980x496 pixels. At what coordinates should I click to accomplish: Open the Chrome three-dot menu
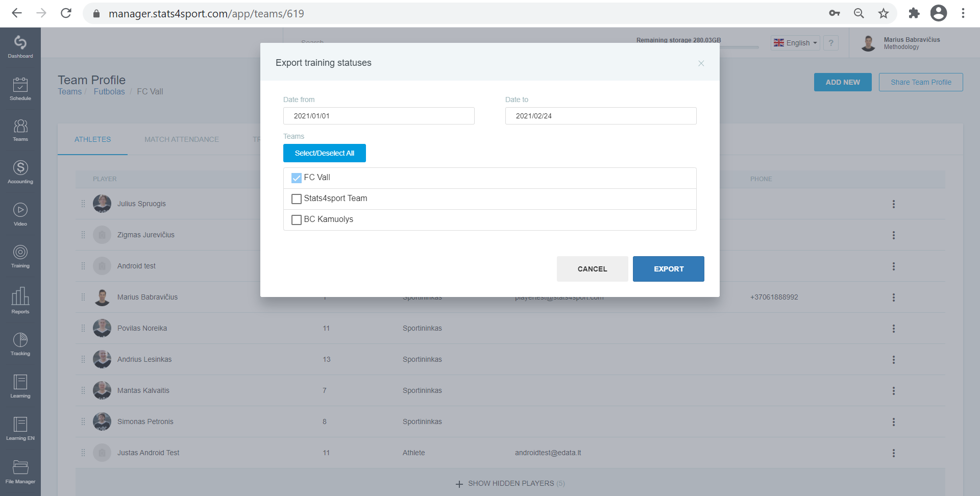coord(963,13)
